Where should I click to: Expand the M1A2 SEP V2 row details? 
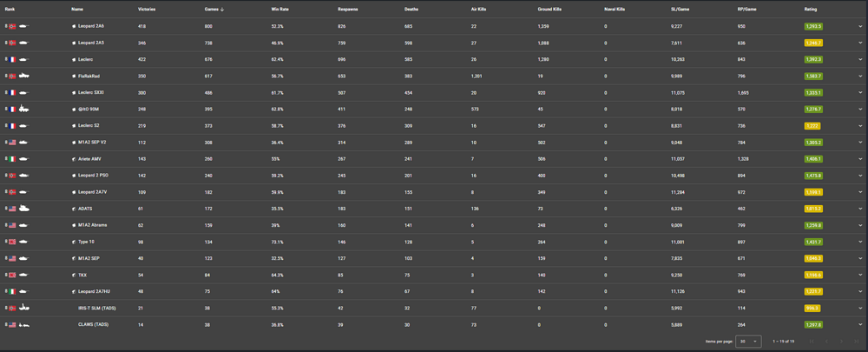[860, 143]
